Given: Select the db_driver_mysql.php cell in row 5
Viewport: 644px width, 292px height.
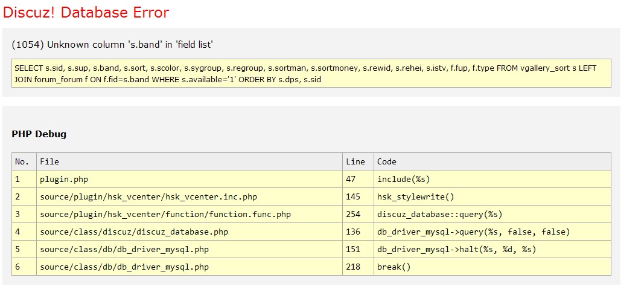Looking at the screenshot, I should 190,249.
